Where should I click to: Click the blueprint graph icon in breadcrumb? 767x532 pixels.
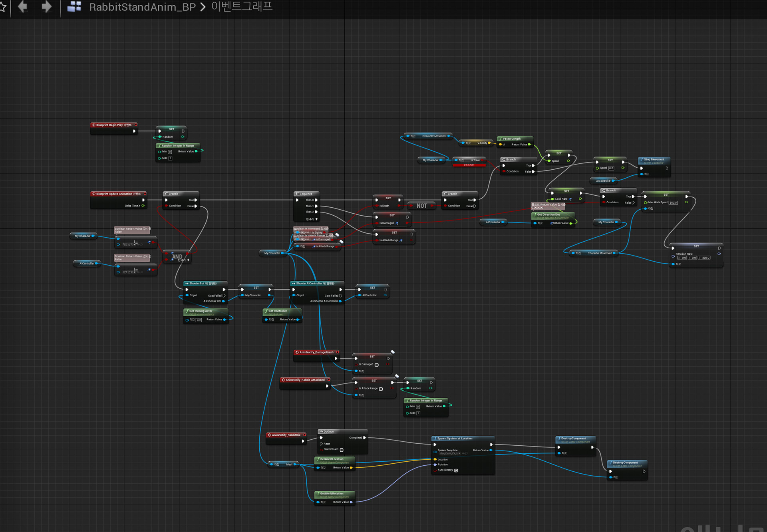[x=74, y=7]
